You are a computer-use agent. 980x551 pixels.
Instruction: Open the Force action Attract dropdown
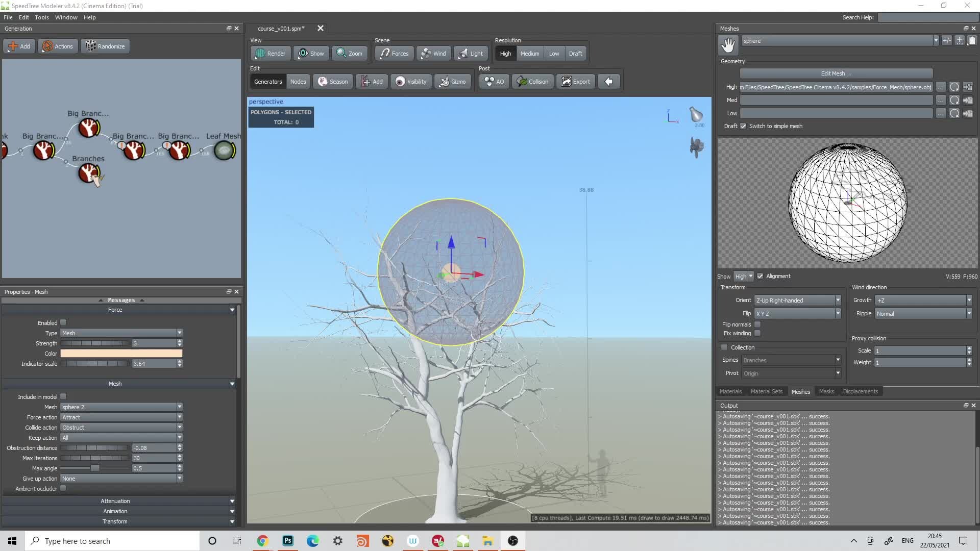point(121,417)
